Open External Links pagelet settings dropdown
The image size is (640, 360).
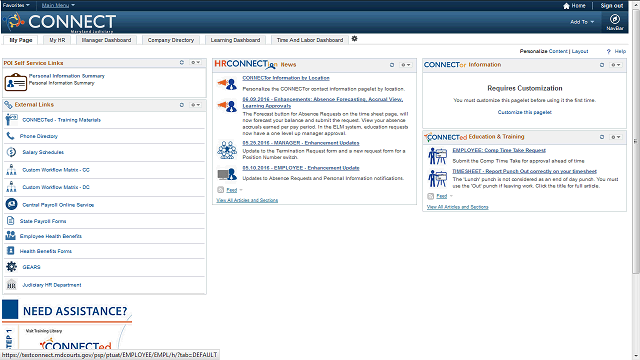[x=196, y=105]
